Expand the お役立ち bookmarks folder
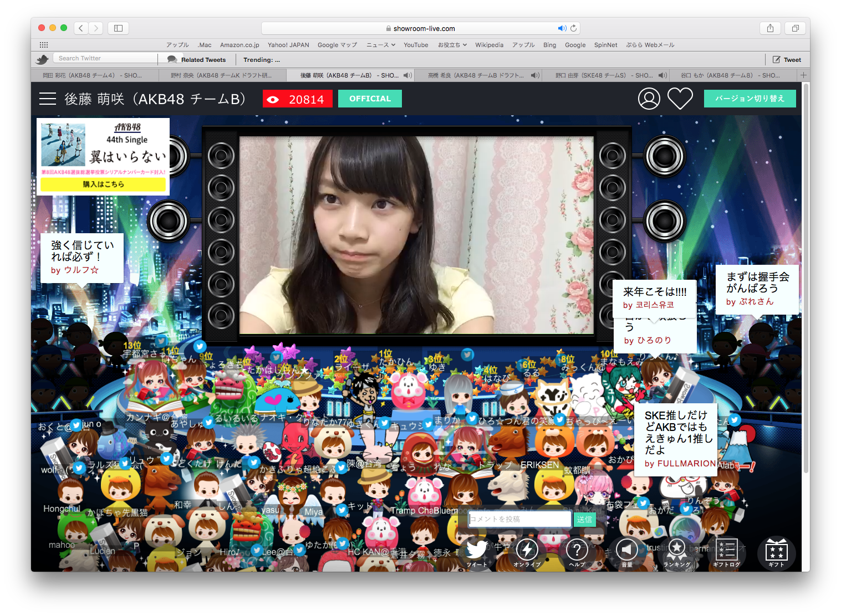Screen dimensions: 841x616 coord(452,45)
